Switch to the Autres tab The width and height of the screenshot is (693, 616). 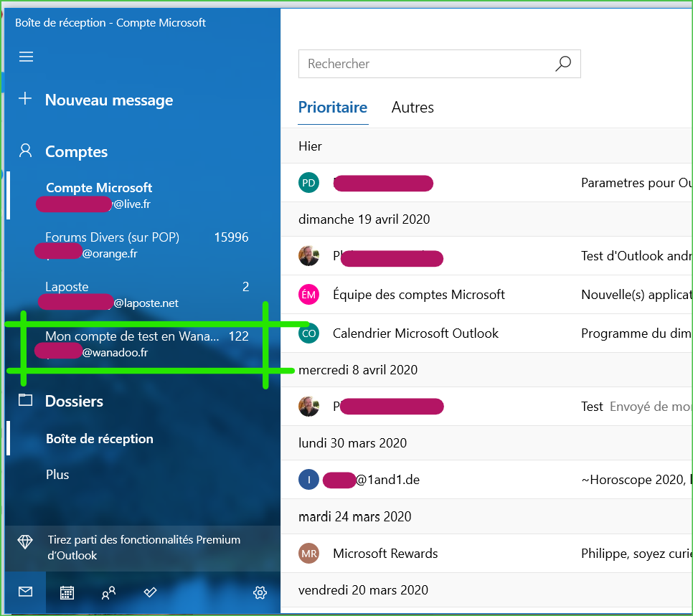tap(412, 108)
